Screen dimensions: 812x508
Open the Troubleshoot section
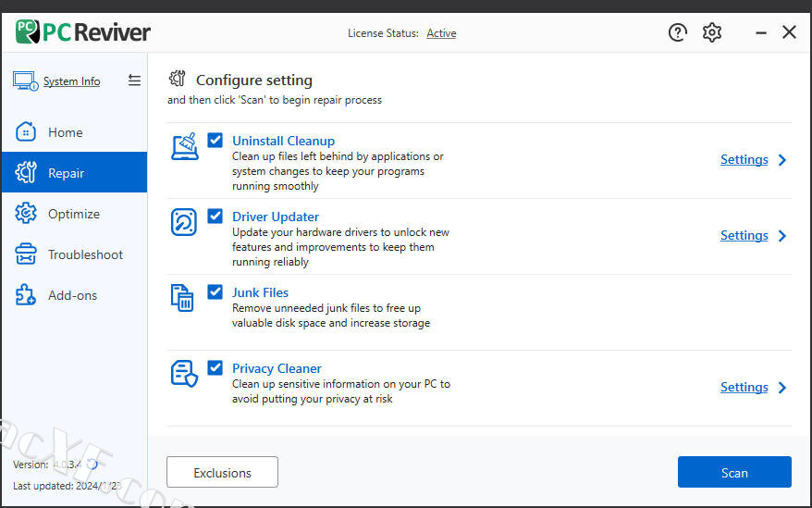(x=85, y=254)
